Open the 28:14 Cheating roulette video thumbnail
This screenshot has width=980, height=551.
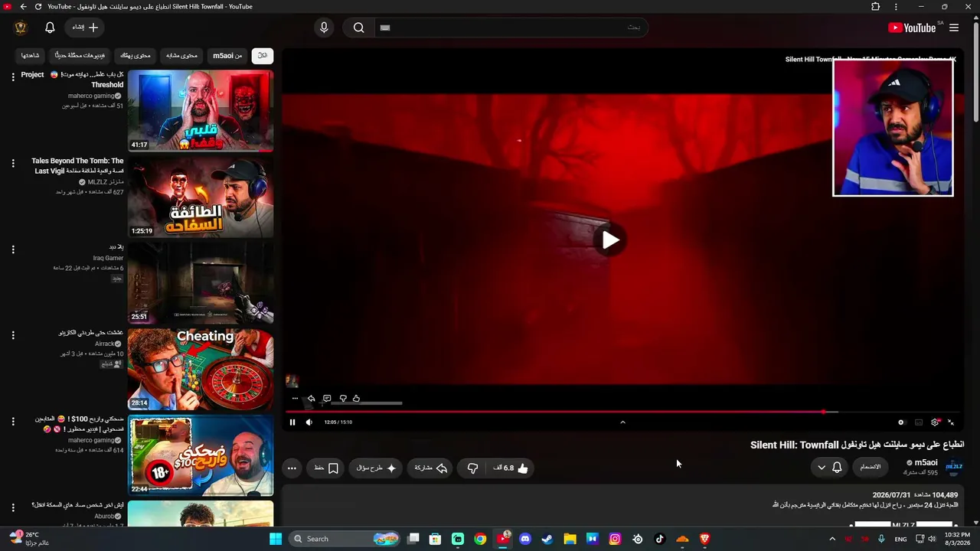click(201, 370)
